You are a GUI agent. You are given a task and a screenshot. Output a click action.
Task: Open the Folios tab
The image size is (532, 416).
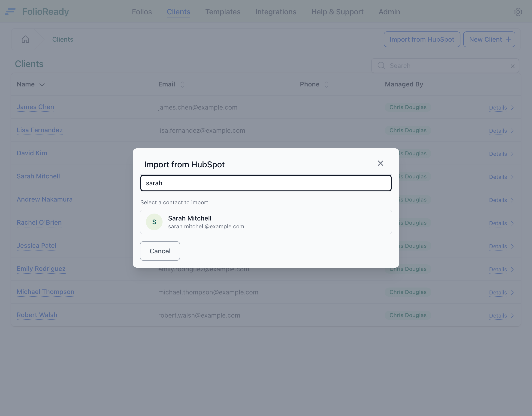(142, 12)
